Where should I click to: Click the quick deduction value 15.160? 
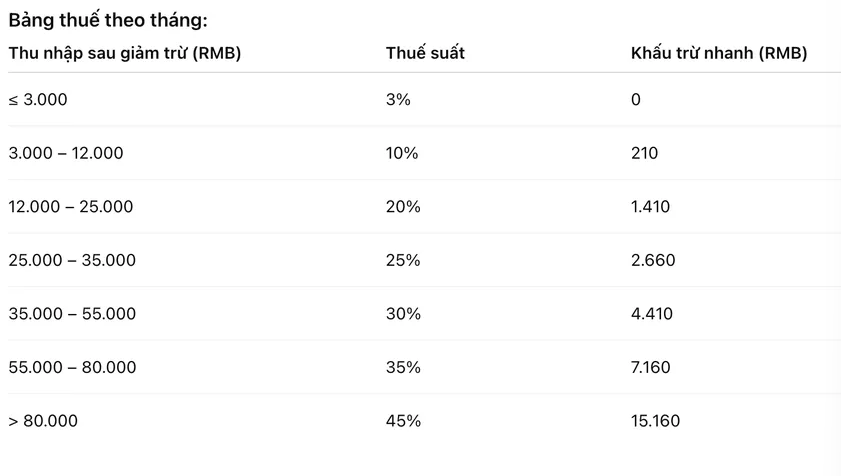[655, 421]
